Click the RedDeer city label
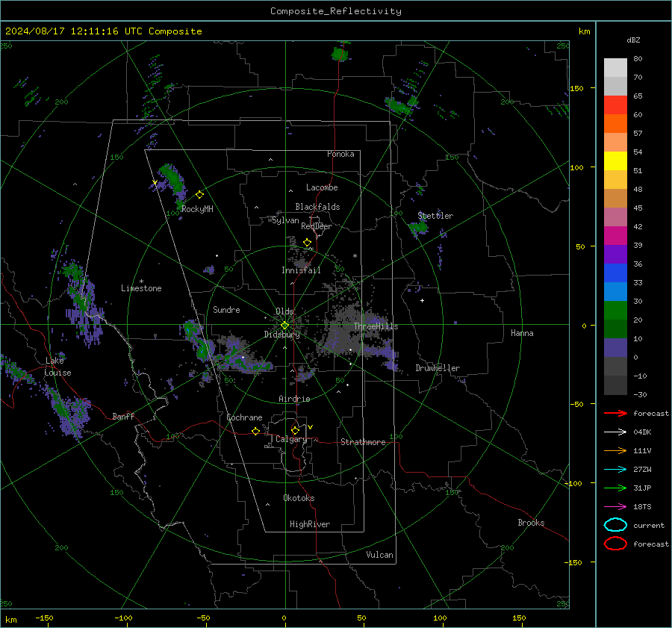 click(x=317, y=226)
